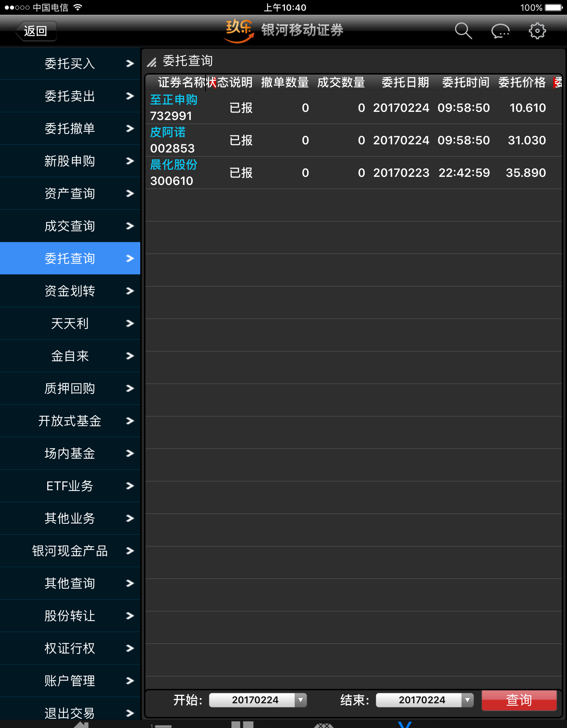Open 天天利 menu item
Image resolution: width=567 pixels, height=728 pixels.
click(70, 323)
